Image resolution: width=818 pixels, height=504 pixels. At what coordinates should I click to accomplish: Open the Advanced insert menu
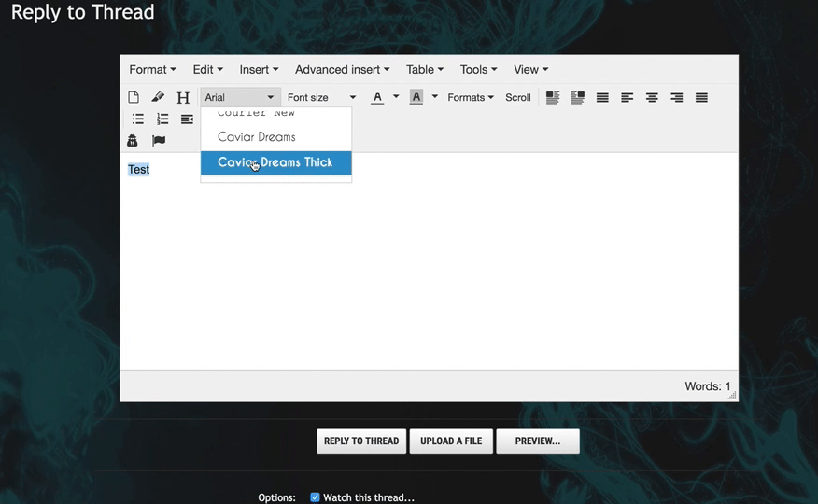[x=342, y=69]
